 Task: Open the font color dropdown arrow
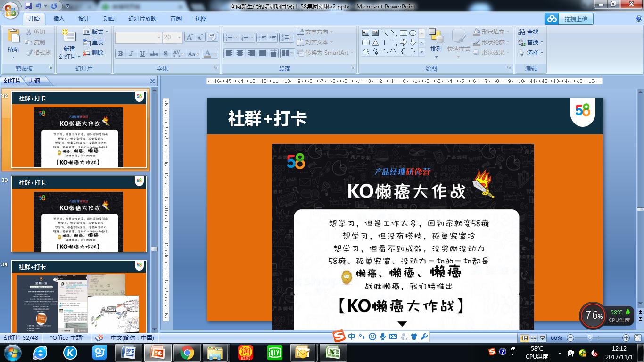point(215,54)
